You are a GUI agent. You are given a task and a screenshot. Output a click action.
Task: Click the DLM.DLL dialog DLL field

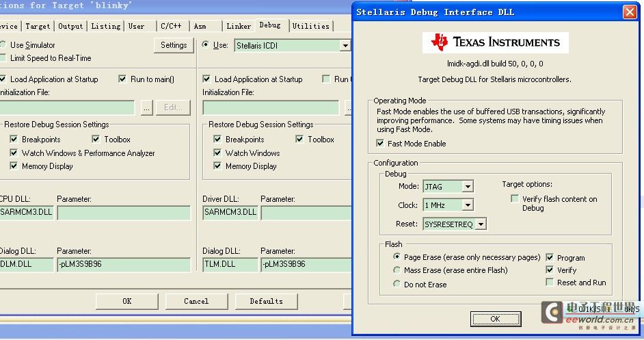tap(27, 264)
